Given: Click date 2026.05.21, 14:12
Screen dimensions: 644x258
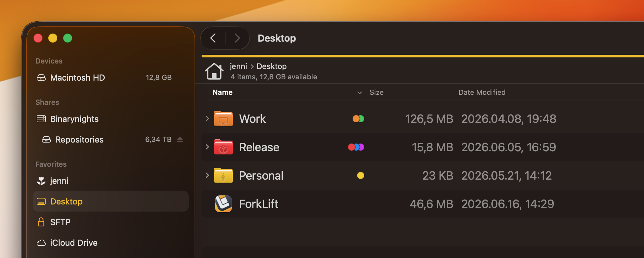Looking at the screenshot, I should click(x=507, y=176).
